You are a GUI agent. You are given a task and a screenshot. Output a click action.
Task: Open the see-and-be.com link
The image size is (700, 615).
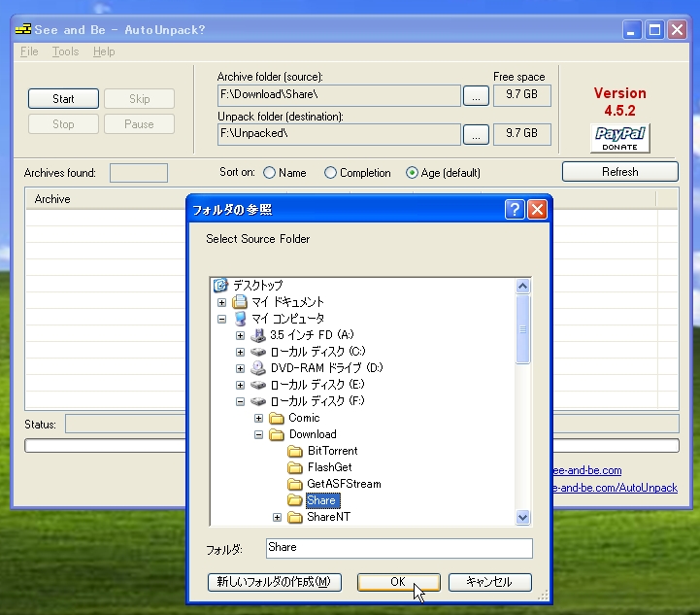point(587,470)
